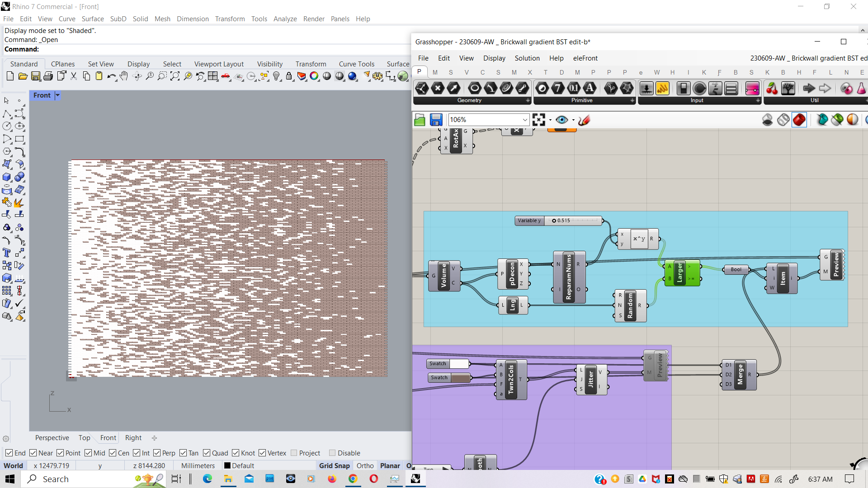868x488 pixels.
Task: Enable the Project osnap checkbox
Action: [294, 453]
